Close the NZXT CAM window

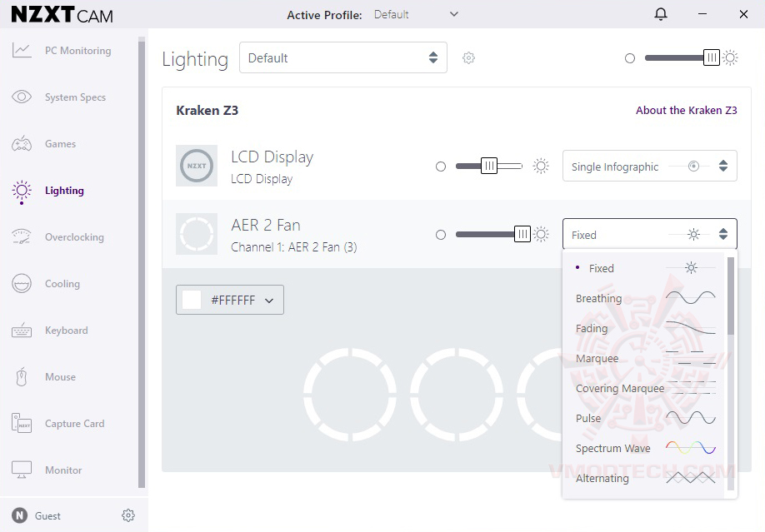tap(743, 15)
